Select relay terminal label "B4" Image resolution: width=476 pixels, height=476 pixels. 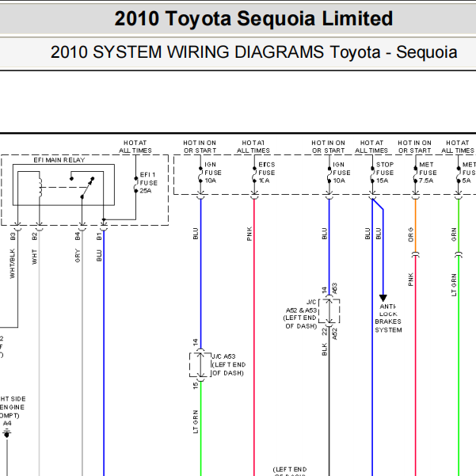point(78,236)
